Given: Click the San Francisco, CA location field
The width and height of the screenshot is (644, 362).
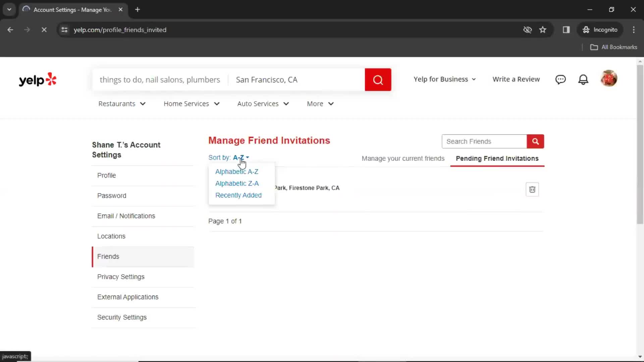Looking at the screenshot, I should pos(297,79).
